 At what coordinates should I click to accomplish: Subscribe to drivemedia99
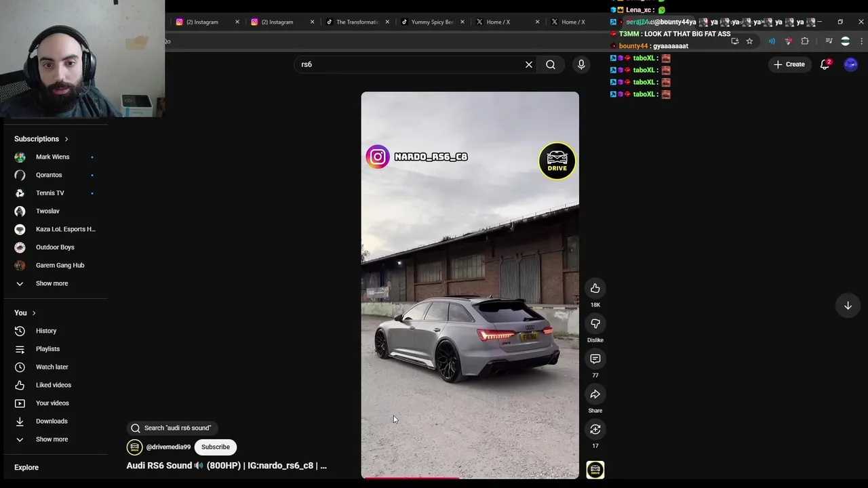click(216, 447)
